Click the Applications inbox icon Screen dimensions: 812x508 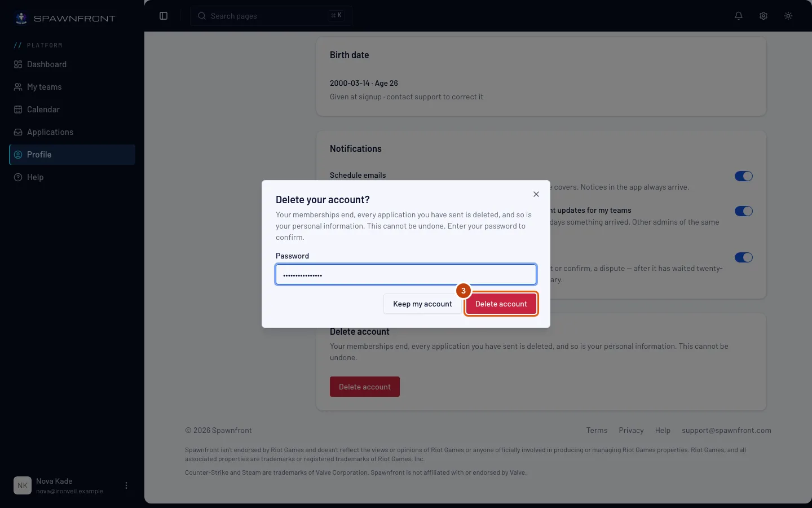pos(18,132)
